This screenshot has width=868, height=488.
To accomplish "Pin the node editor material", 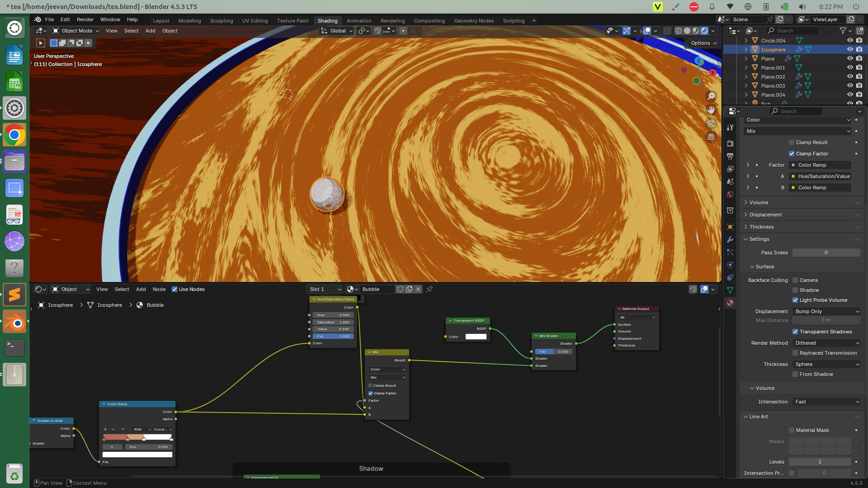I will pyautogui.click(x=429, y=289).
